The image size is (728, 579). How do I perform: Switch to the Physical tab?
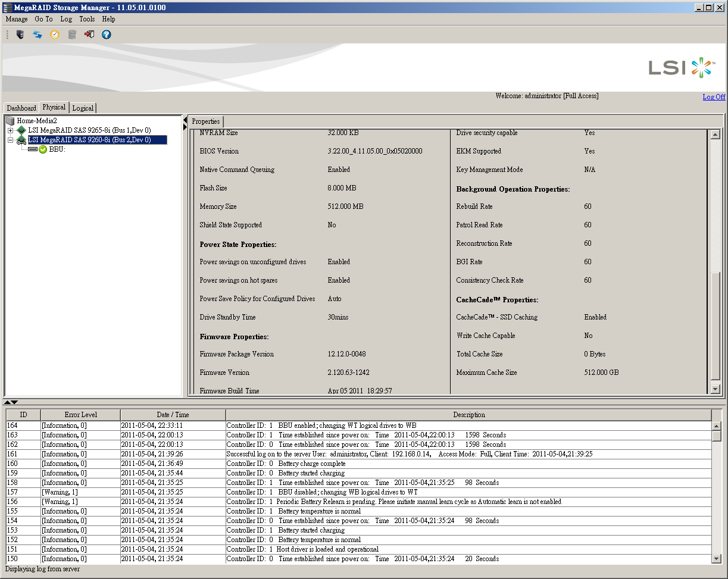point(54,107)
